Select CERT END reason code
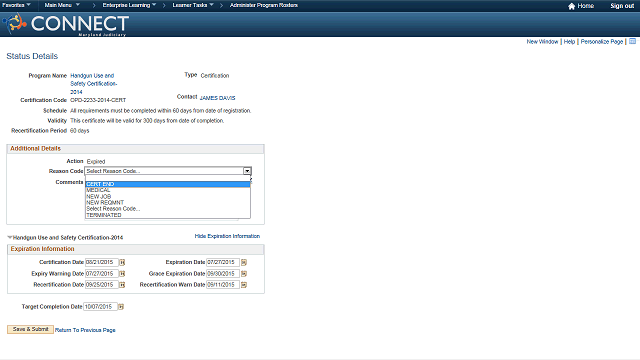The image size is (640, 360). coord(168,184)
